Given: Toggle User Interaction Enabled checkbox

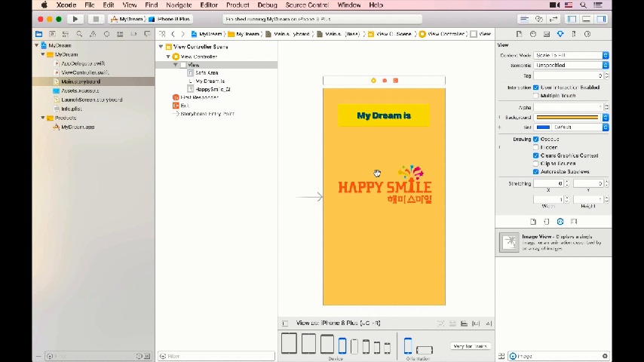Looking at the screenshot, I should (535, 87).
